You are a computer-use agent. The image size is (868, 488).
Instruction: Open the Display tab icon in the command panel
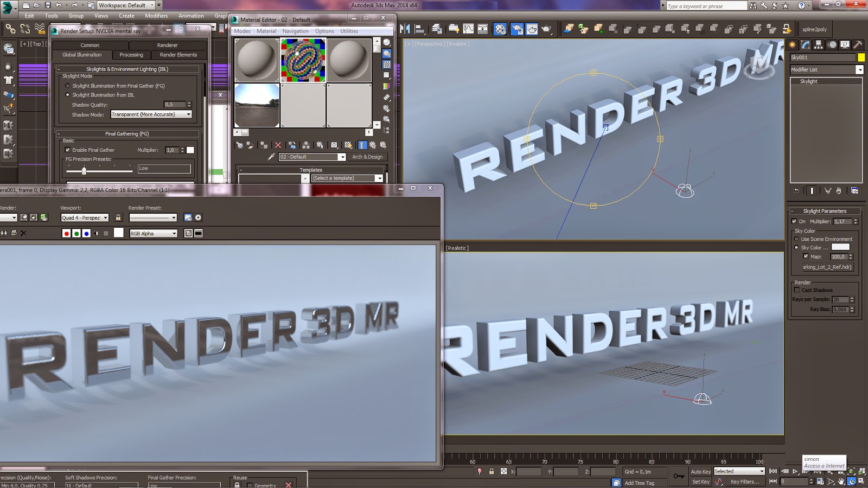coord(845,44)
